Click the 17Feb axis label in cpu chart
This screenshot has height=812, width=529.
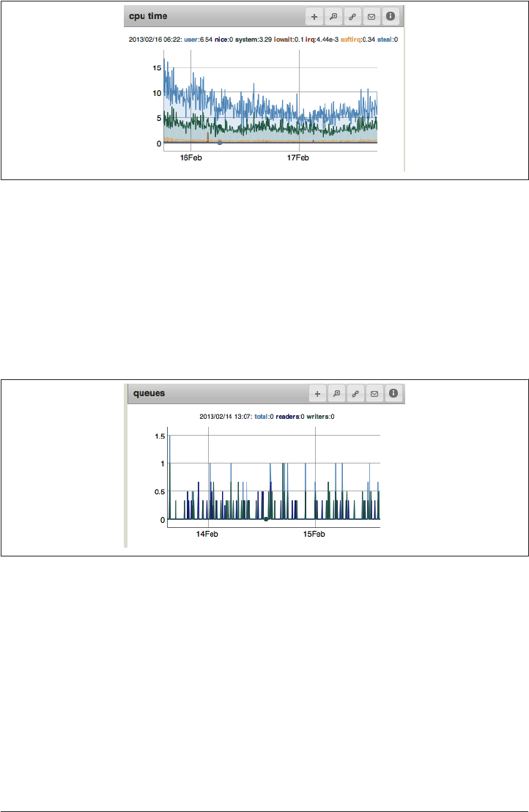298,158
